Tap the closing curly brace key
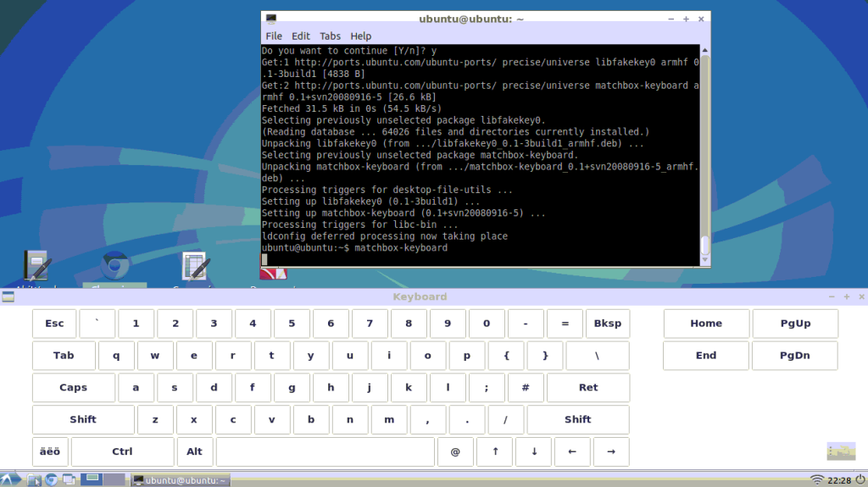Image resolution: width=868 pixels, height=487 pixels. click(x=545, y=355)
